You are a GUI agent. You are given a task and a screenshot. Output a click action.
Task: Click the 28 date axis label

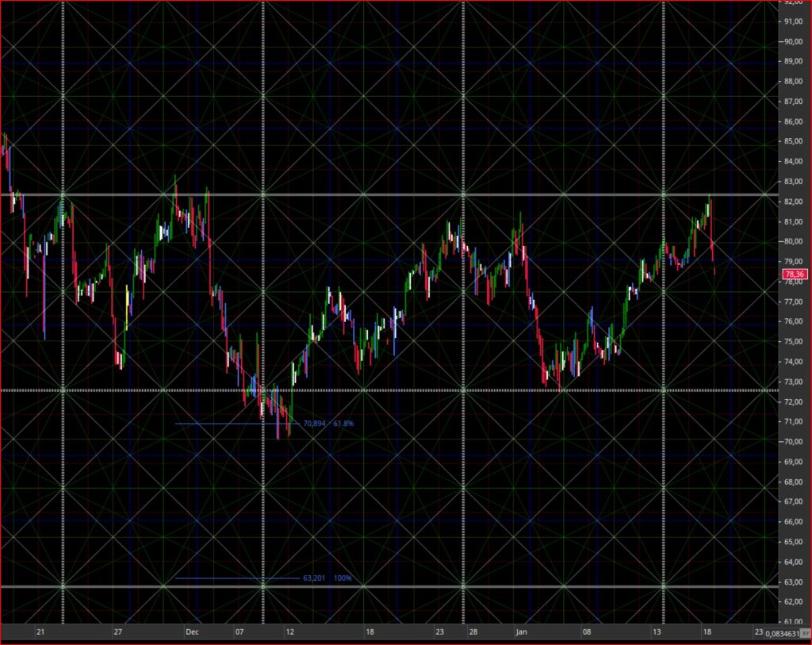[473, 632]
